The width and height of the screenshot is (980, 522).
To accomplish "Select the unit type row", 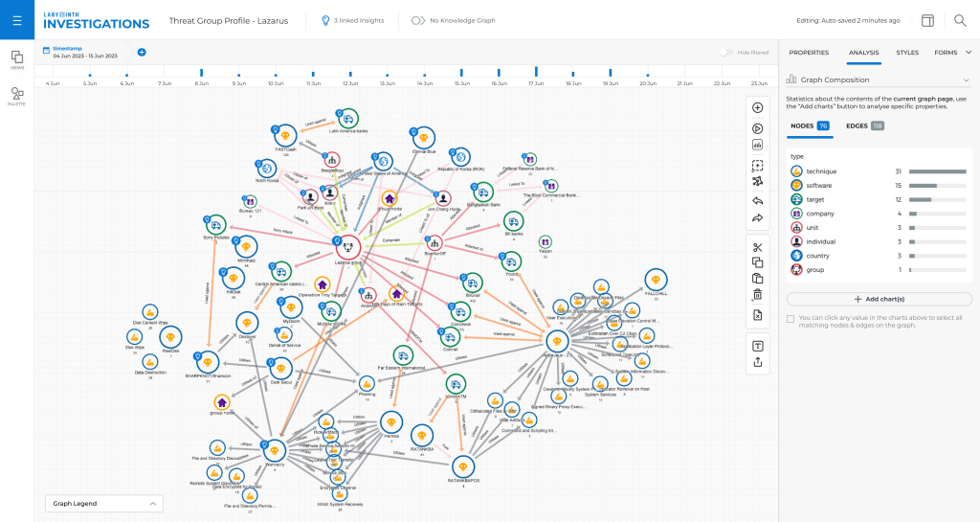I will pos(879,228).
